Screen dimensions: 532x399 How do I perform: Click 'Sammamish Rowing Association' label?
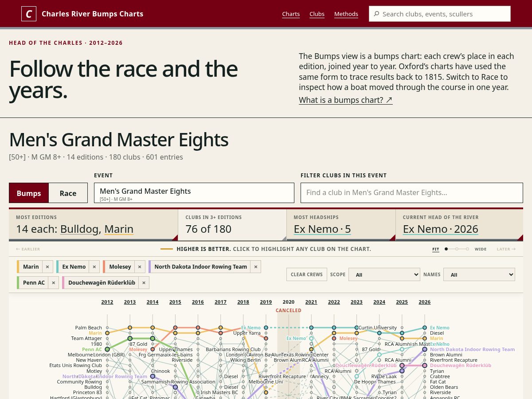click(x=178, y=382)
